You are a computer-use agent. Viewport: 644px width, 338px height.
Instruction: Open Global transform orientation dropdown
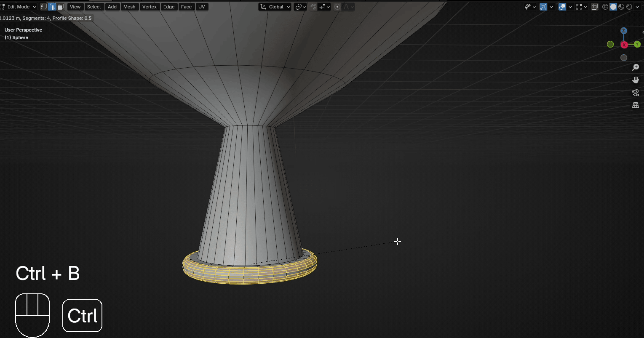tap(275, 7)
